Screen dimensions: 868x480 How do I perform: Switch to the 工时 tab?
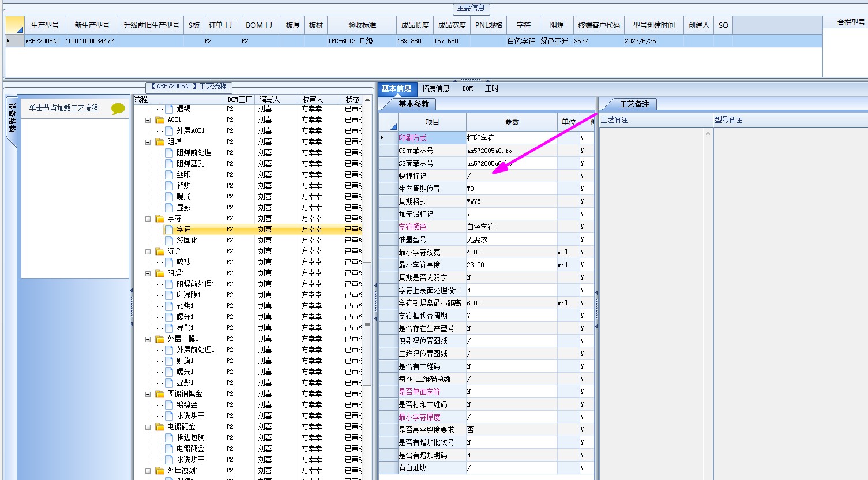[491, 88]
